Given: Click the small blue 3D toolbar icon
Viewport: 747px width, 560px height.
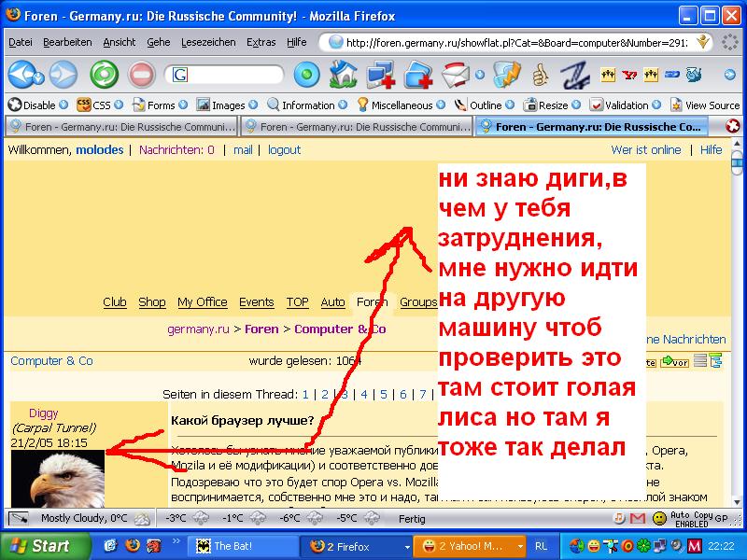Looking at the screenshot, I should 672,75.
